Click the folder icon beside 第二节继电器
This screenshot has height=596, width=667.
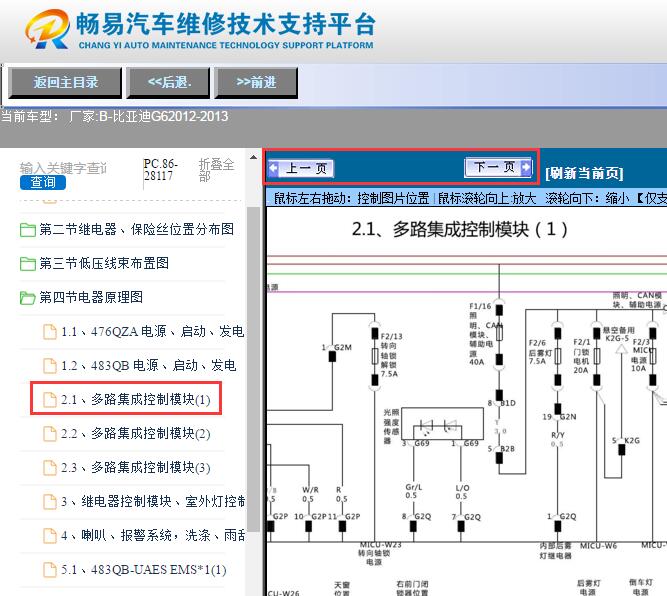(x=28, y=230)
